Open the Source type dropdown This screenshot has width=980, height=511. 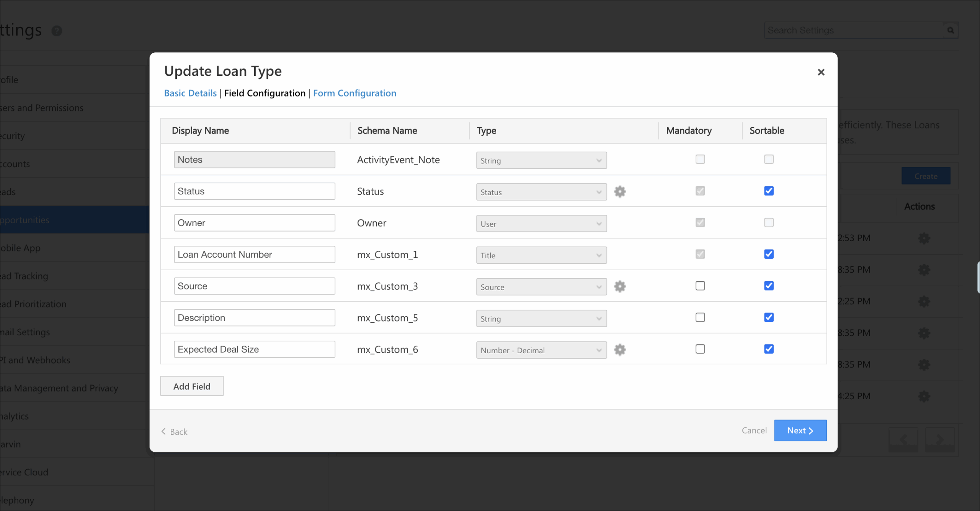tap(541, 287)
